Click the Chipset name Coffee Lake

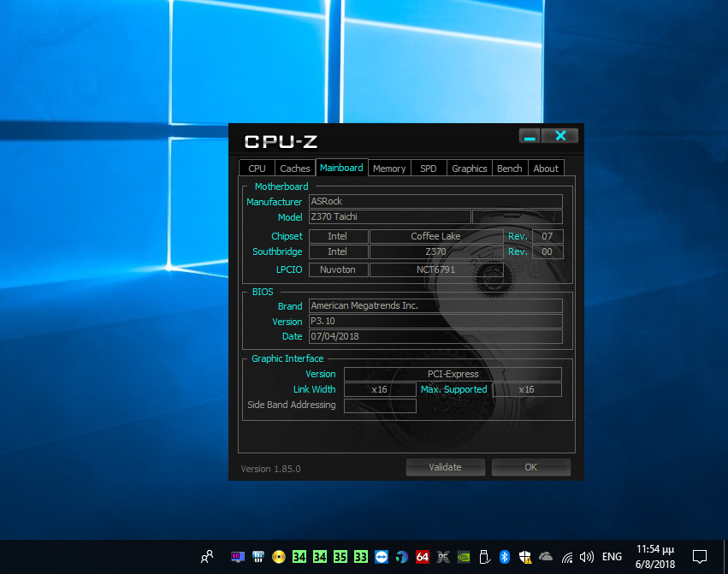[436, 236]
